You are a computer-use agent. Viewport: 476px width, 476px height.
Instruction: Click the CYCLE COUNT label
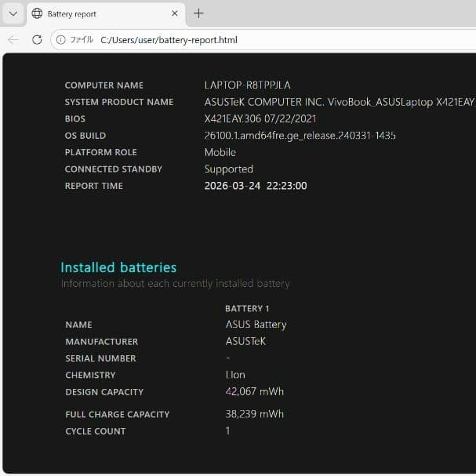(96, 431)
